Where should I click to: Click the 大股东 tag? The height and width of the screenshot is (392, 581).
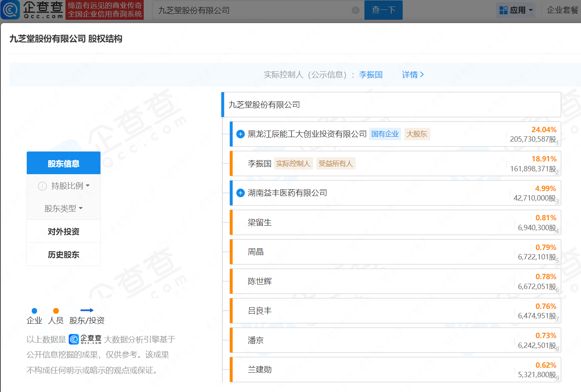(x=417, y=134)
